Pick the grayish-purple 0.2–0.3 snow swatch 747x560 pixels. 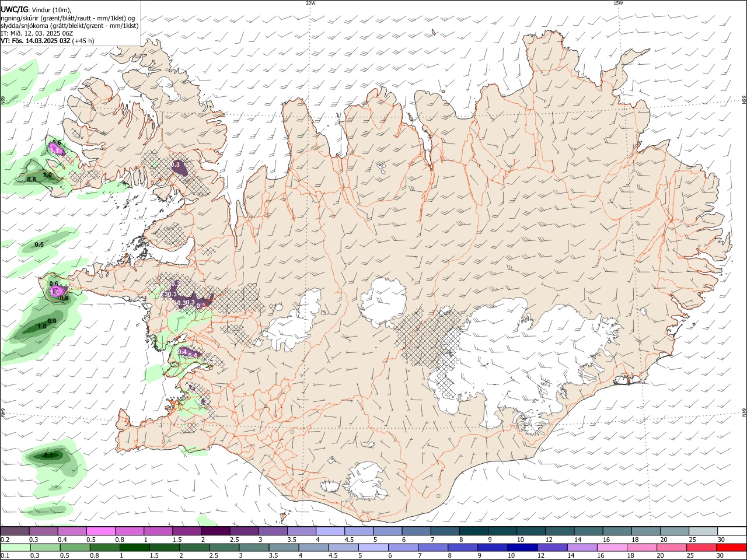(x=14, y=531)
